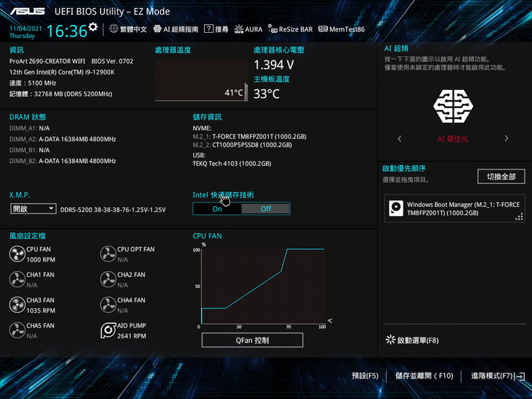Click DDR5-5200 38-38-38-76 profile text
Screen dimensions: 532x399
pos(113,210)
